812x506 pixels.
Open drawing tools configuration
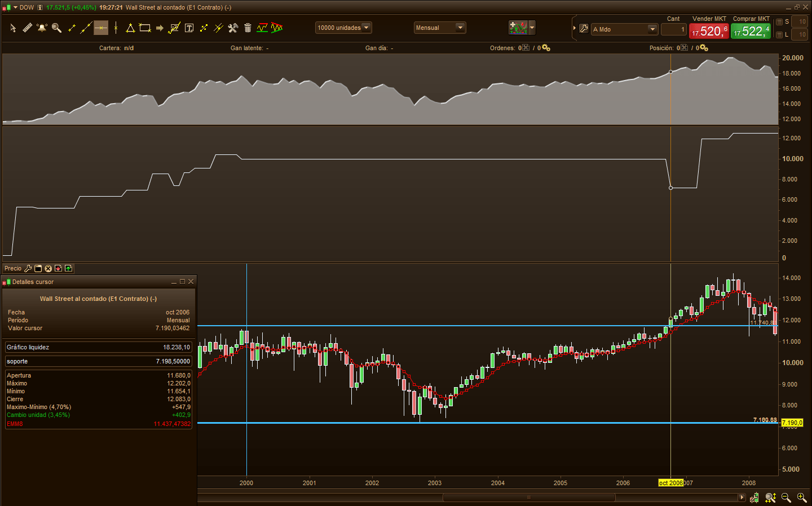coord(233,28)
